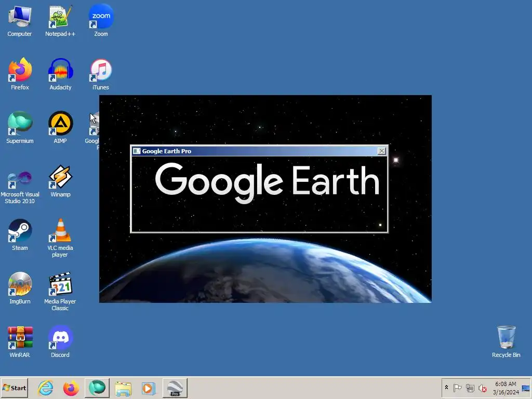Click the Google Earth logo splash

267,183
